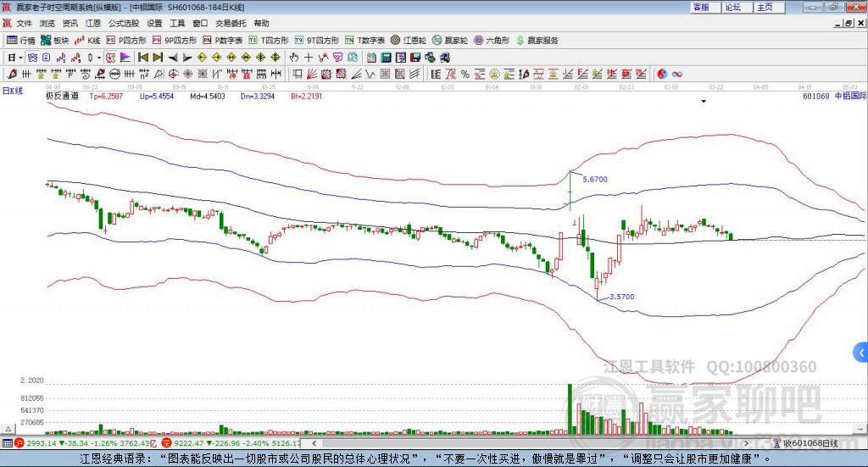Open the P四方形 tool

click(126, 41)
